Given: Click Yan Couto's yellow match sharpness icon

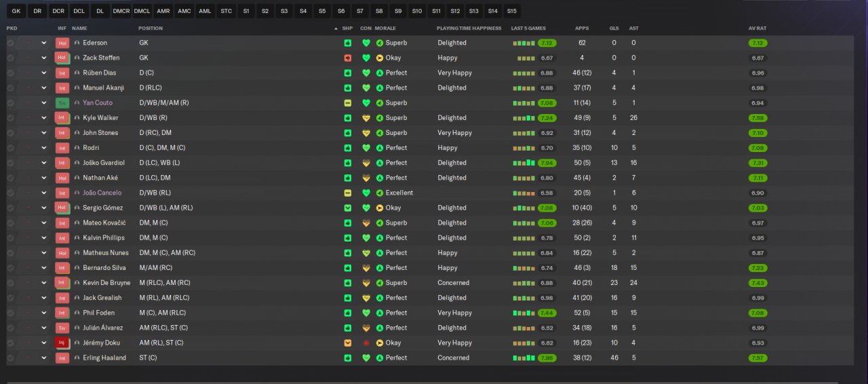Looking at the screenshot, I should pos(348,103).
